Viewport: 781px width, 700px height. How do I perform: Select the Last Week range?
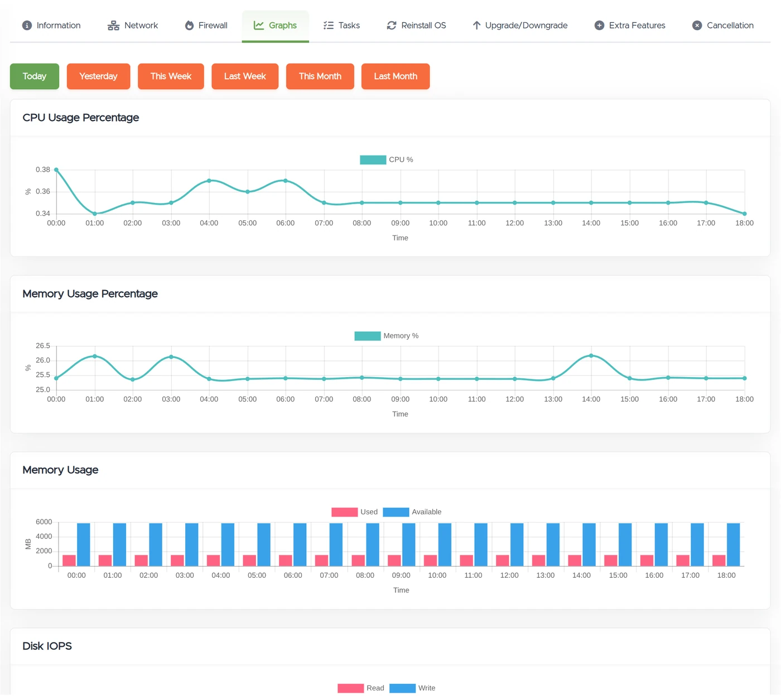[x=245, y=76]
